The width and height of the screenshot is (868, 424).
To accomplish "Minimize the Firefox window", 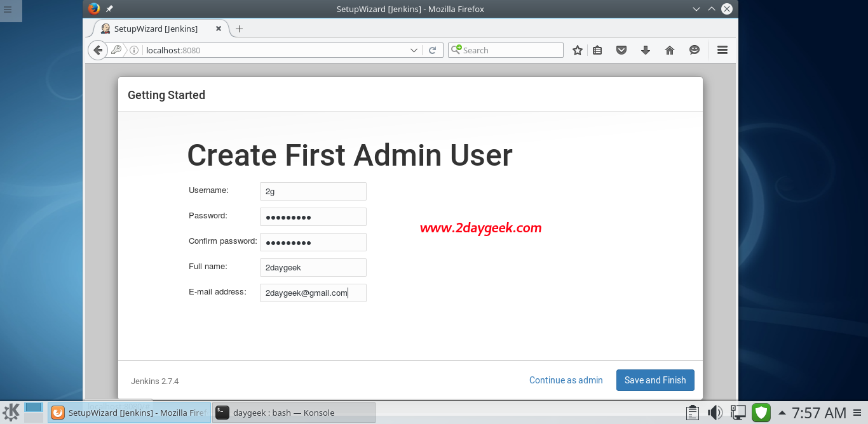I will (x=696, y=9).
